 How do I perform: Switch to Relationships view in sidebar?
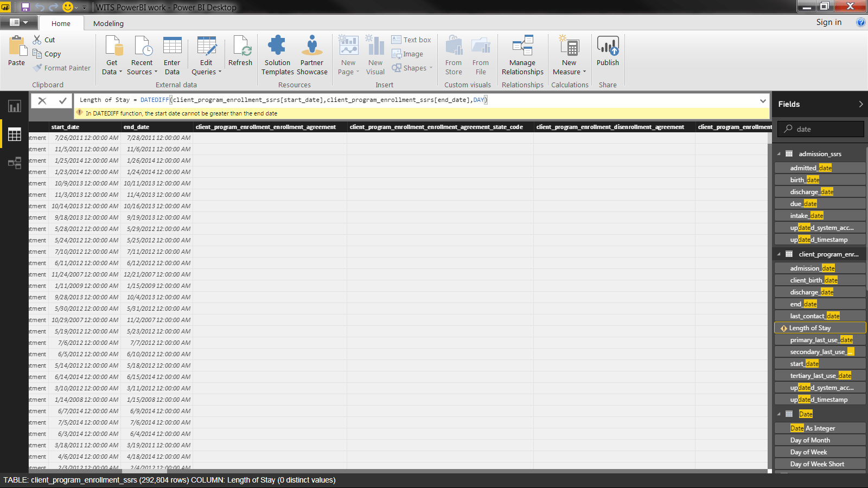pos(15,163)
